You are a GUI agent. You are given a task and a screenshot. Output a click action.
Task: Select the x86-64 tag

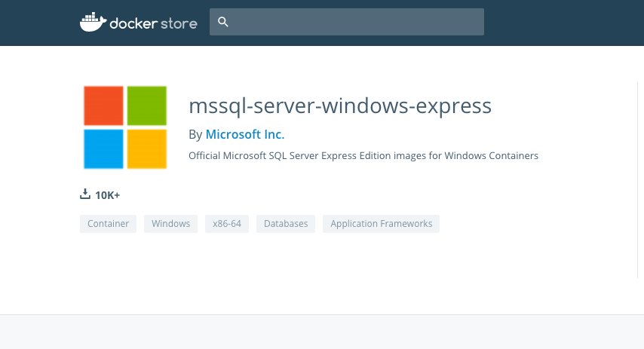(227, 224)
